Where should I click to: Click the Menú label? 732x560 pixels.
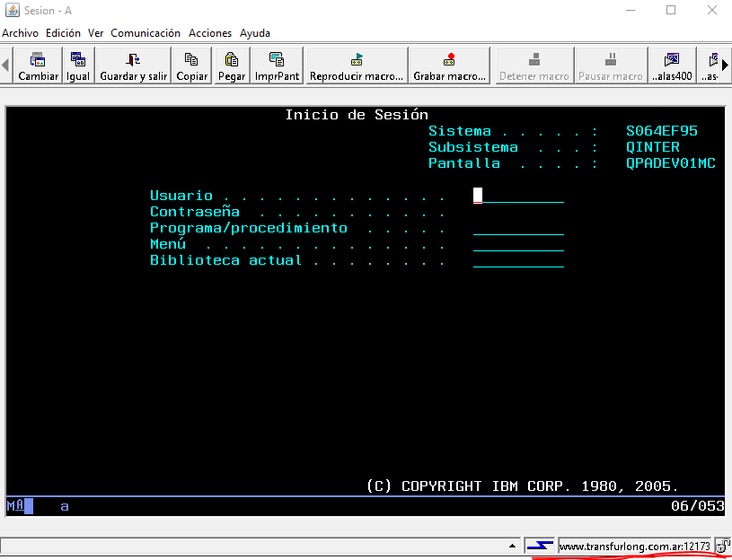(168, 244)
